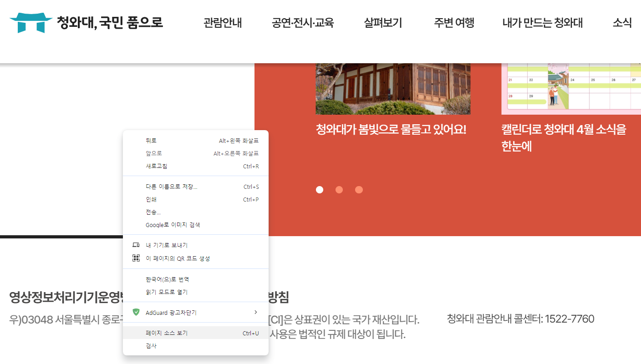Select 인쇄 in the context menu
This screenshot has height=364, width=641.
[196, 199]
